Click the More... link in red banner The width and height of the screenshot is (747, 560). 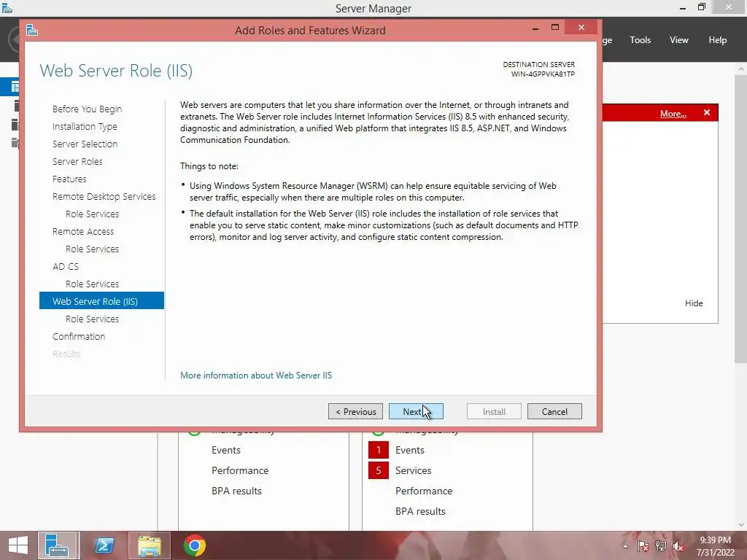click(673, 113)
